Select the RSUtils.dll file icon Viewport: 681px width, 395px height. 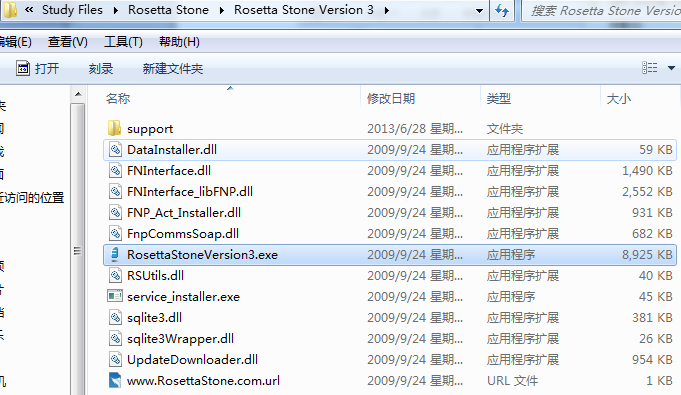[x=115, y=276]
